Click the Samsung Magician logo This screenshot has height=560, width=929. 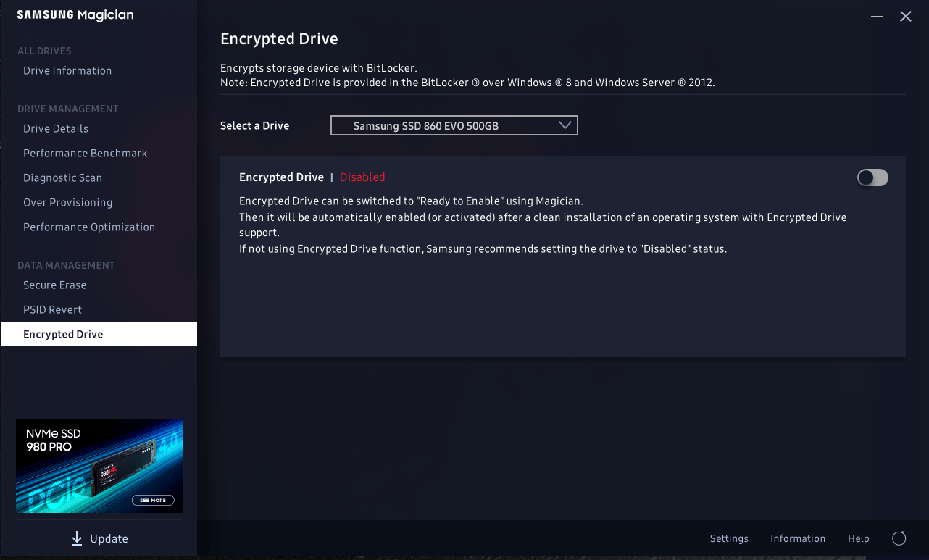click(x=75, y=15)
